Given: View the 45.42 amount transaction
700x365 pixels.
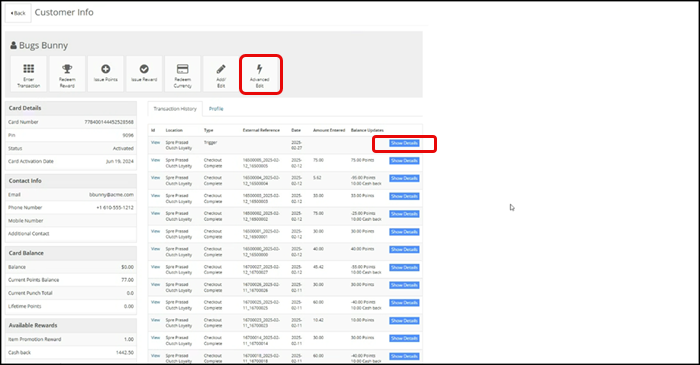Looking at the screenshot, I should coord(155,266).
